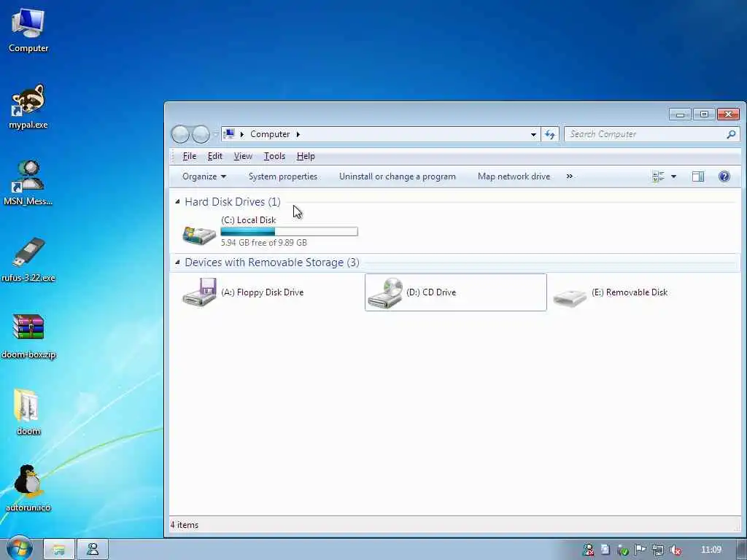Click the '5.94 GB free of 9.89 GB' text

click(x=263, y=242)
